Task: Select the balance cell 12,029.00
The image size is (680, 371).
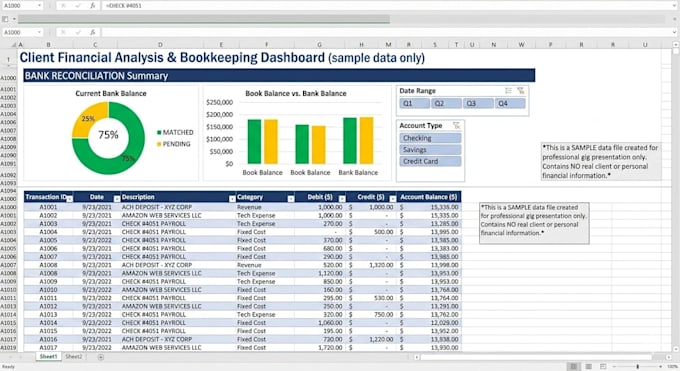Action: (429, 323)
